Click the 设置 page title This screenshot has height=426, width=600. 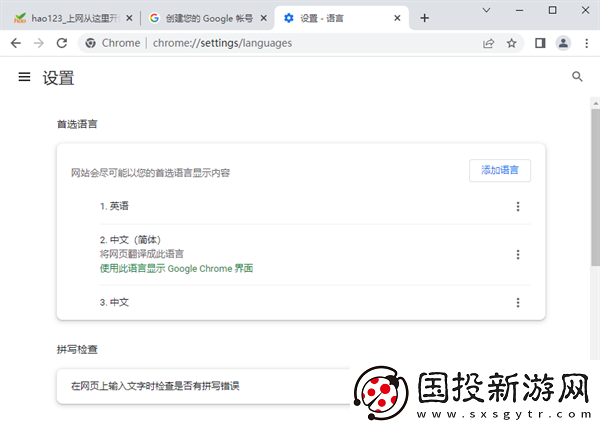(x=58, y=78)
